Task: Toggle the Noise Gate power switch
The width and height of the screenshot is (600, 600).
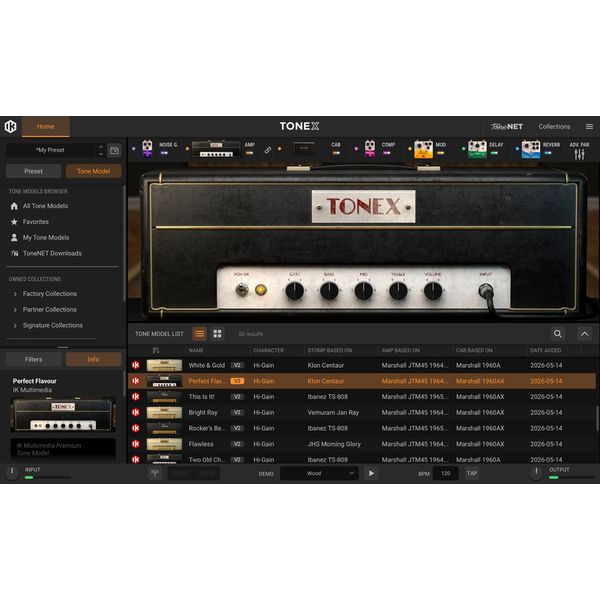Action: pos(164,153)
